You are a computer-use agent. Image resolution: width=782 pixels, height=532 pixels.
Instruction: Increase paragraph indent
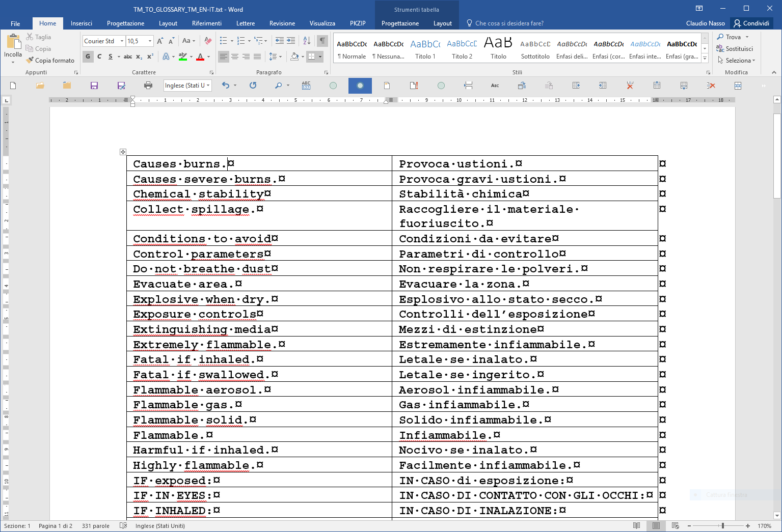[x=291, y=41]
